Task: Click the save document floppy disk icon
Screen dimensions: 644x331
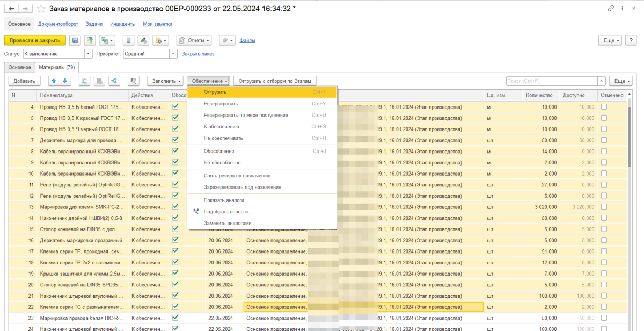Action: [x=75, y=40]
